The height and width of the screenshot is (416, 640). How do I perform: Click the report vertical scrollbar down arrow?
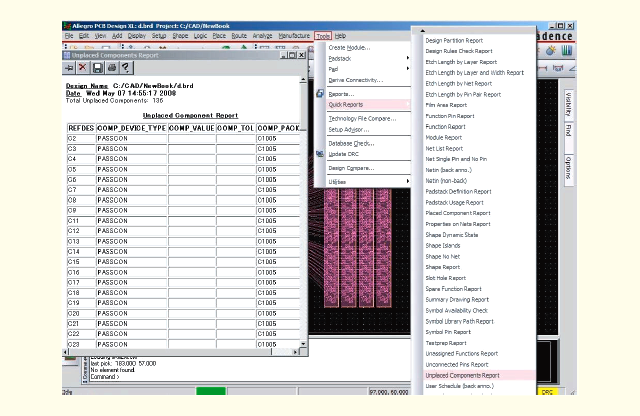point(303,344)
